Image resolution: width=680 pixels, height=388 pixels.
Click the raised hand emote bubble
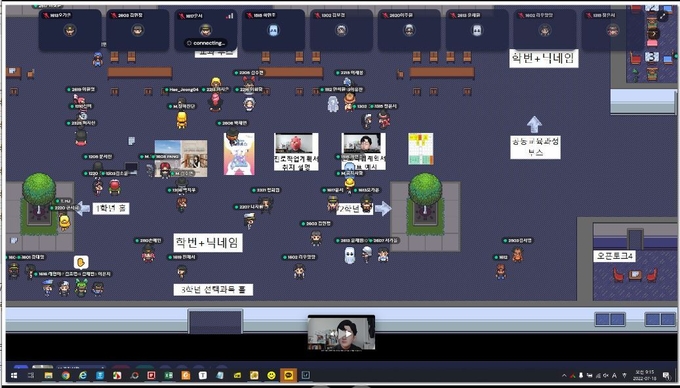point(81,262)
